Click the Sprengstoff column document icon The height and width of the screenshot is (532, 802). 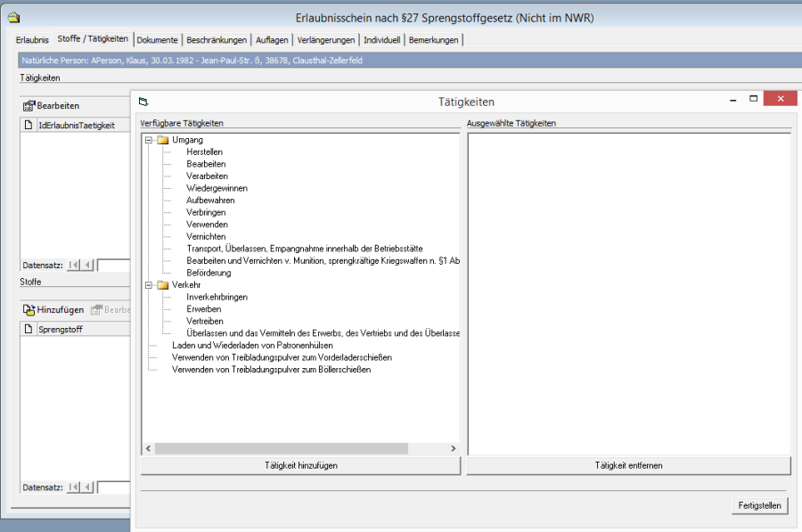pyautogui.click(x=29, y=329)
